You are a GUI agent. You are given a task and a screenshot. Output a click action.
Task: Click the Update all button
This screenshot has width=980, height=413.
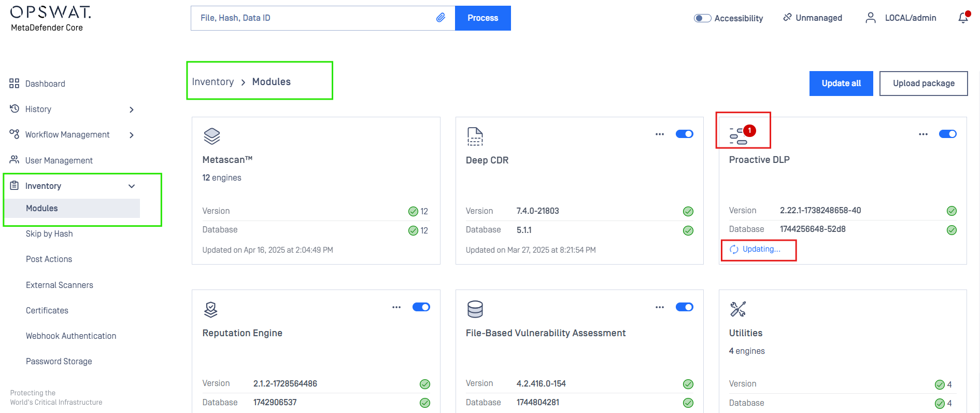click(841, 84)
